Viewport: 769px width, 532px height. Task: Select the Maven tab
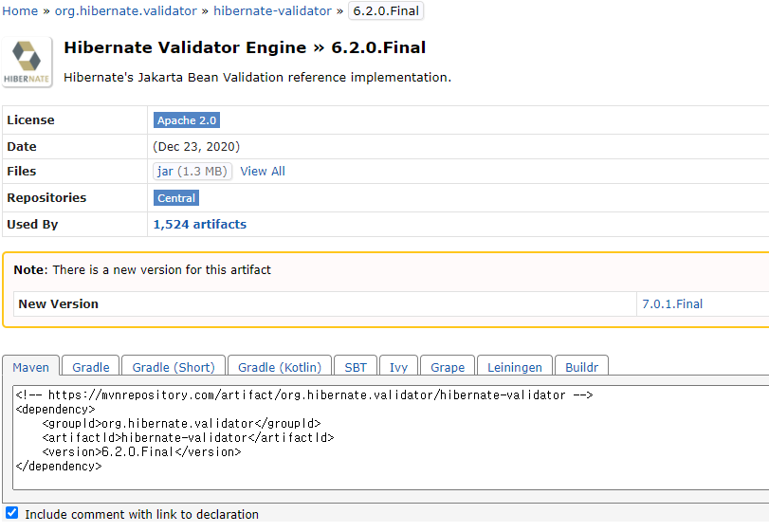(31, 367)
